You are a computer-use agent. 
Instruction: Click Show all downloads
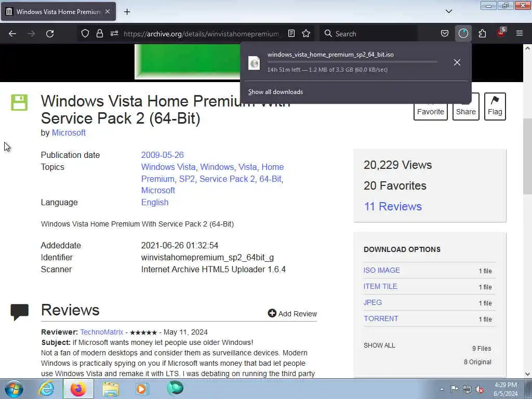275,92
